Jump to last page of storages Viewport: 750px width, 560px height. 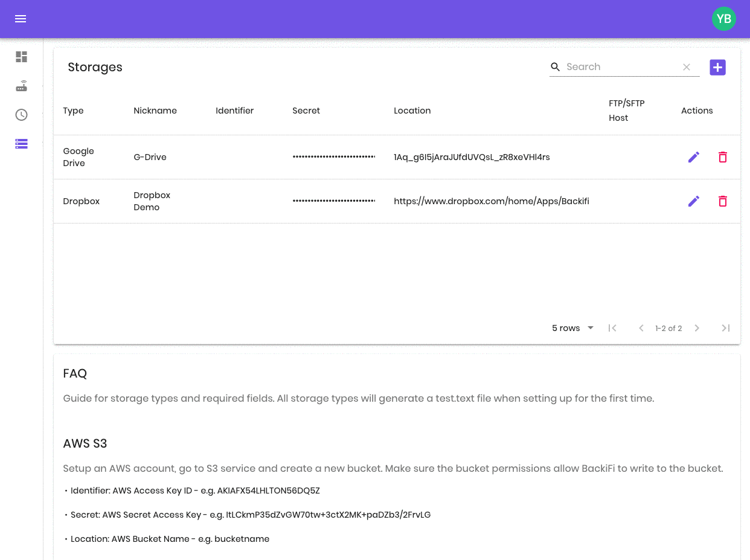coord(726,328)
